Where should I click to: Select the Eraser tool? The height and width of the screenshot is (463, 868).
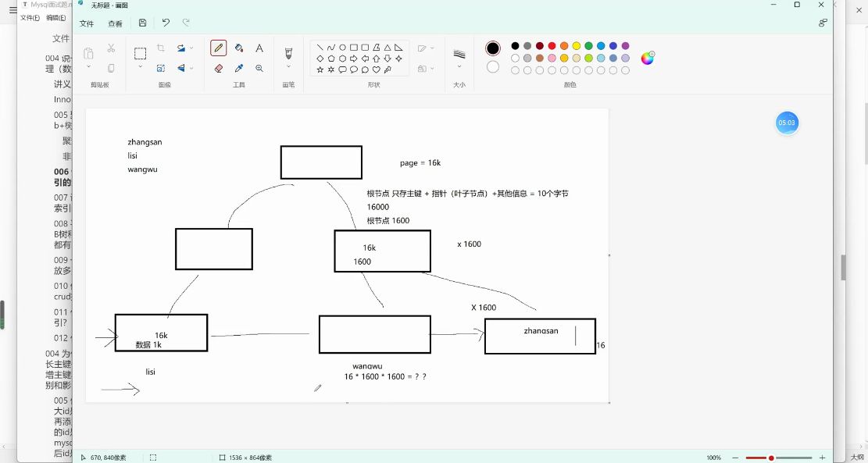218,68
